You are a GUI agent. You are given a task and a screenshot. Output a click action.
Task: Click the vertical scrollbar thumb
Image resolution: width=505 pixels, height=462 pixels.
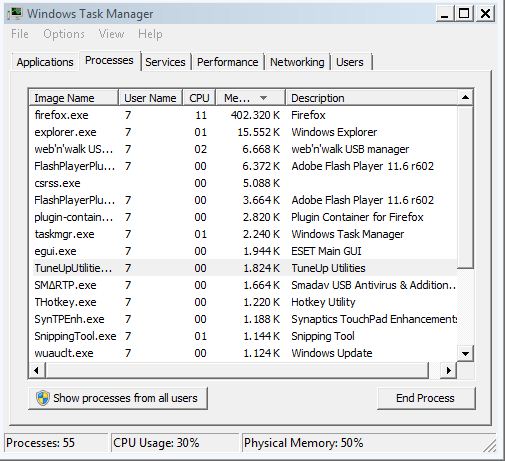coord(465,187)
